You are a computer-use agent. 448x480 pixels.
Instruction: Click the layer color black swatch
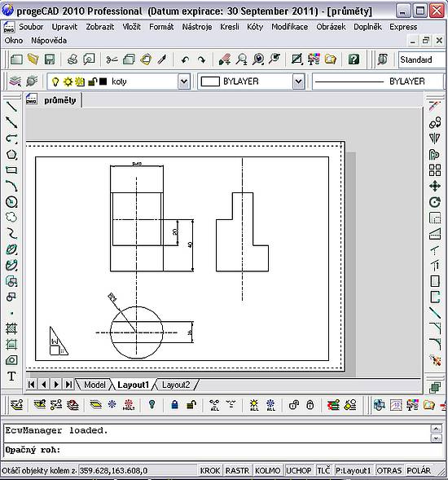tap(103, 81)
